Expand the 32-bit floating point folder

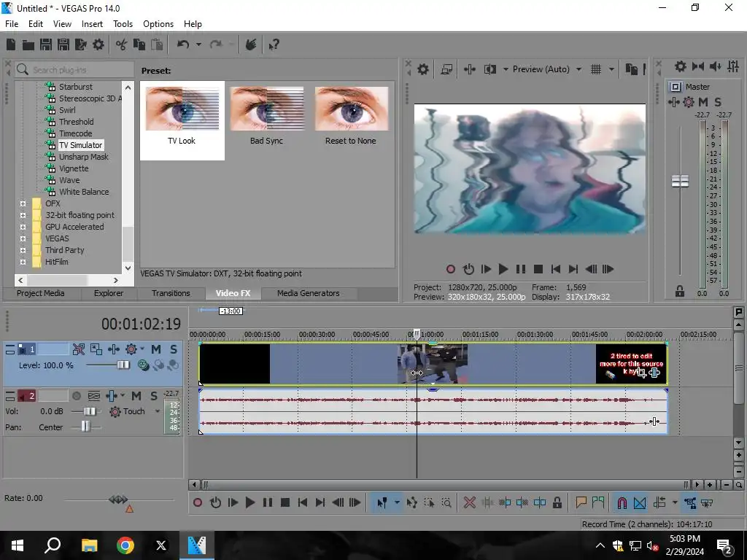[23, 215]
